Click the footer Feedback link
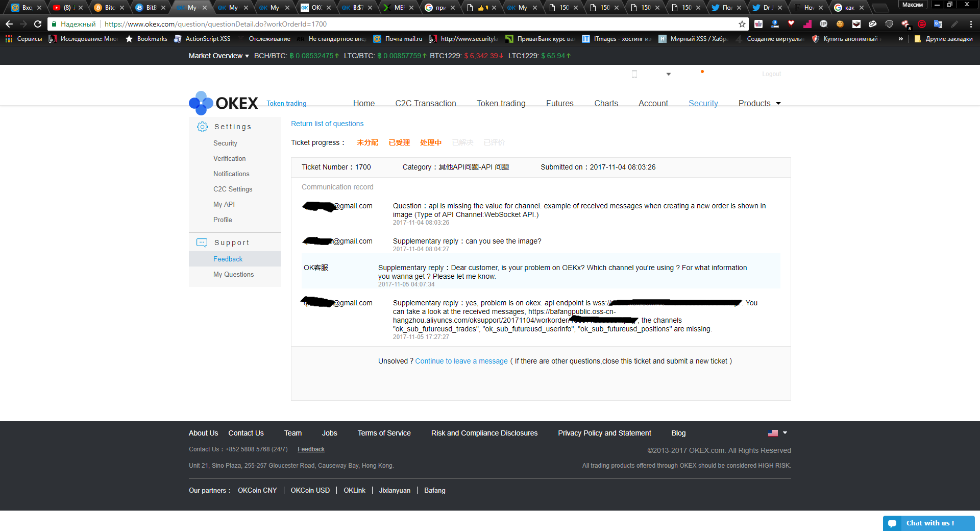Screen dimensions: 980x531 (311, 449)
